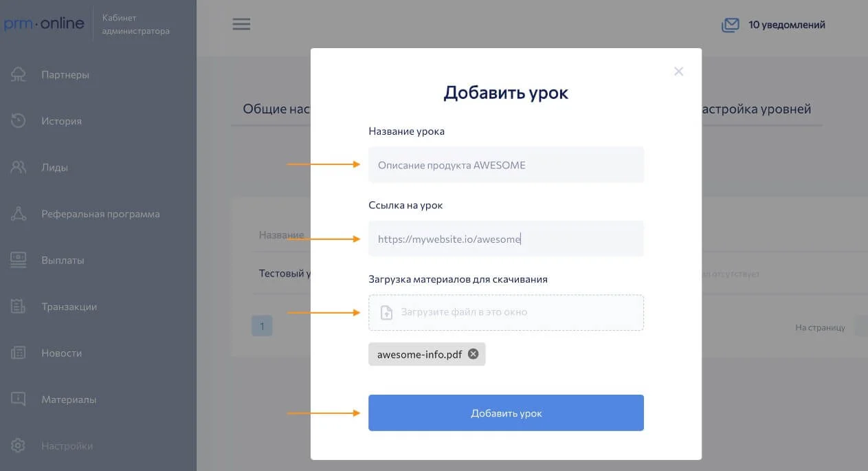The height and width of the screenshot is (471, 868).
Task: Click the Добавить урок dialog heading
Action: 506,93
